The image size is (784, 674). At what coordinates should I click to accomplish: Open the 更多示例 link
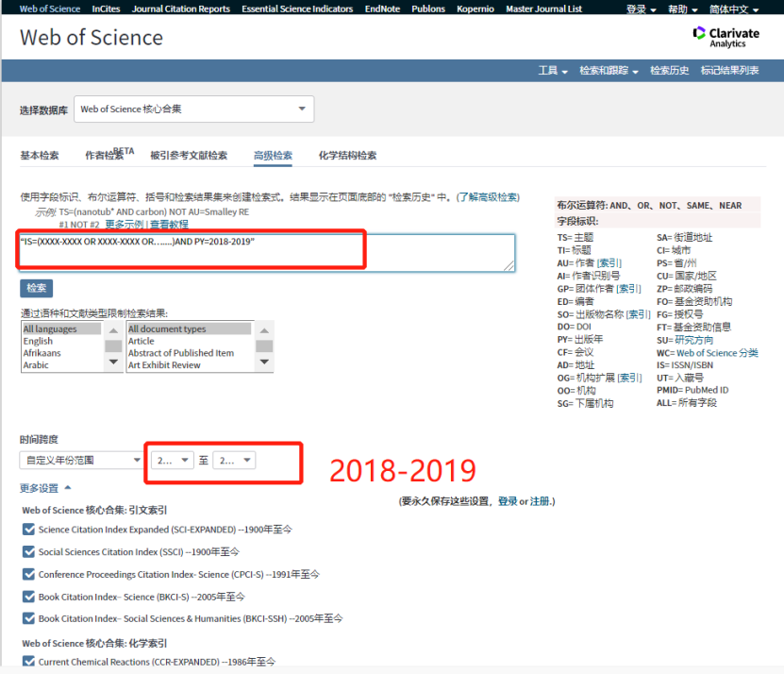[124, 224]
